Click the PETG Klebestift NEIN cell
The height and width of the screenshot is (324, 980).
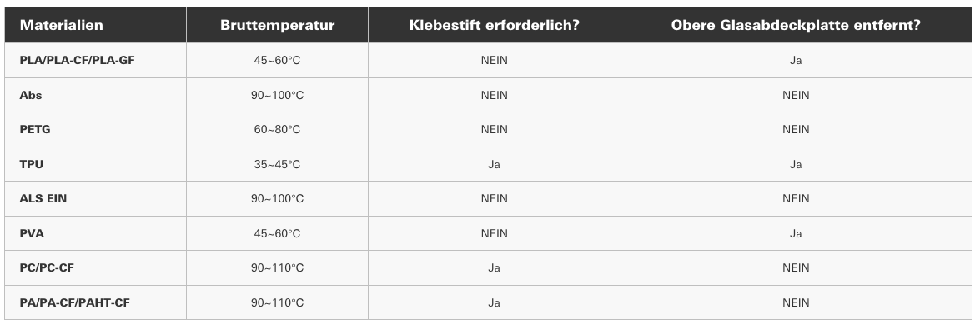coord(495,130)
